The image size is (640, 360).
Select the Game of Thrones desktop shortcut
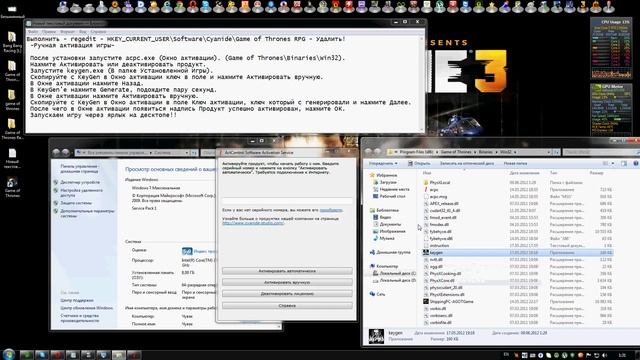click(12, 188)
